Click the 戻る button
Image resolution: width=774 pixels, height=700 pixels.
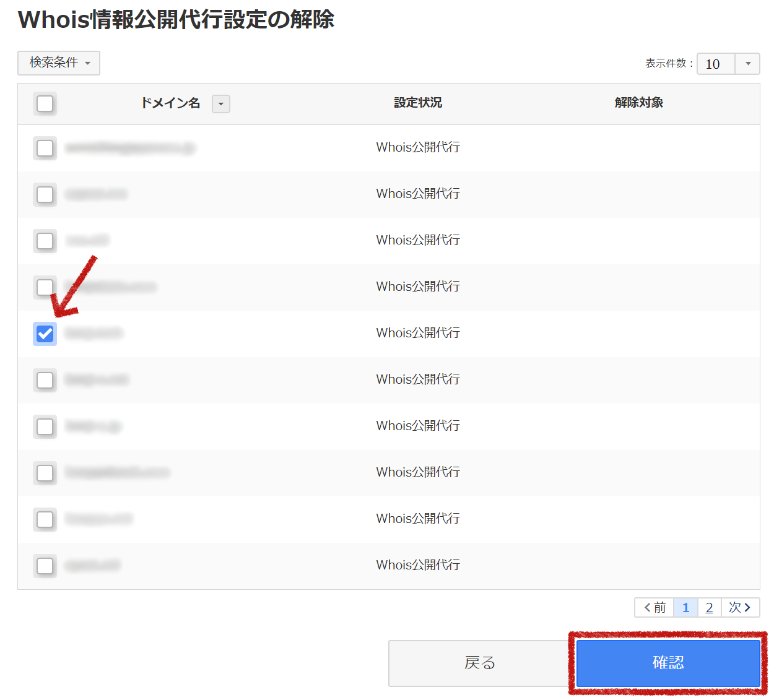(479, 663)
